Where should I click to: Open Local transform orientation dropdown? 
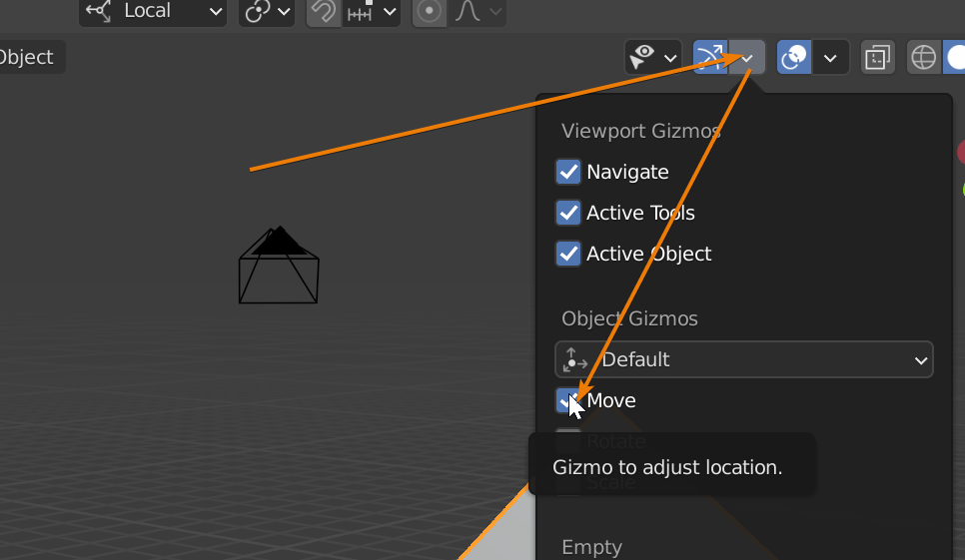click(x=153, y=12)
